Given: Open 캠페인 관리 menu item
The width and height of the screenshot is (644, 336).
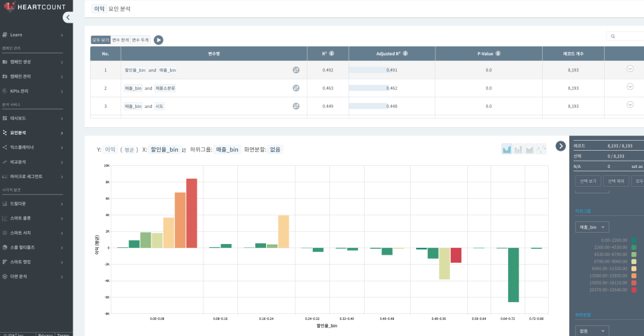Looking at the screenshot, I should pos(33,77).
